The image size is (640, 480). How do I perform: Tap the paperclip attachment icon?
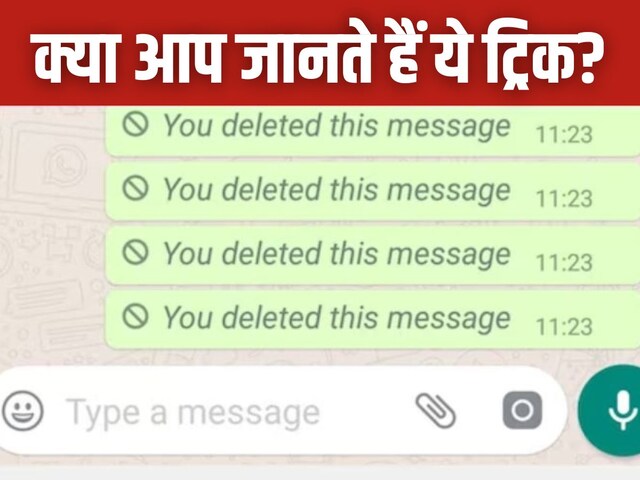click(x=436, y=411)
